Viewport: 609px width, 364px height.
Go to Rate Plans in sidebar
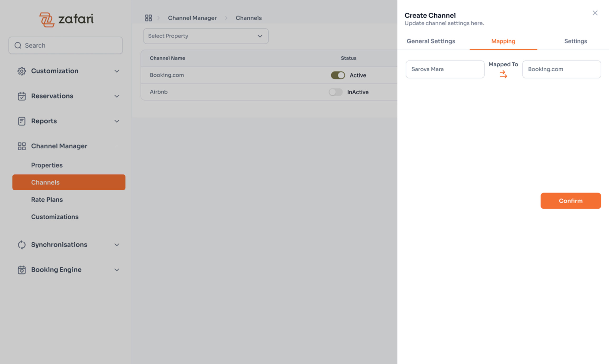coord(47,200)
